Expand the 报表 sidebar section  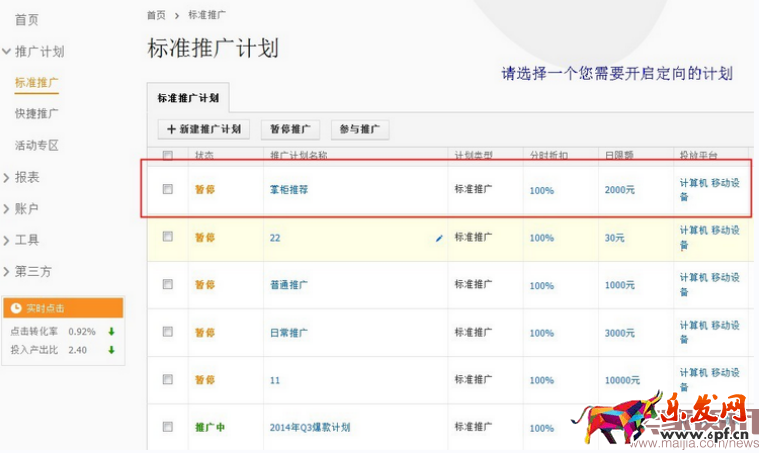tap(6, 178)
